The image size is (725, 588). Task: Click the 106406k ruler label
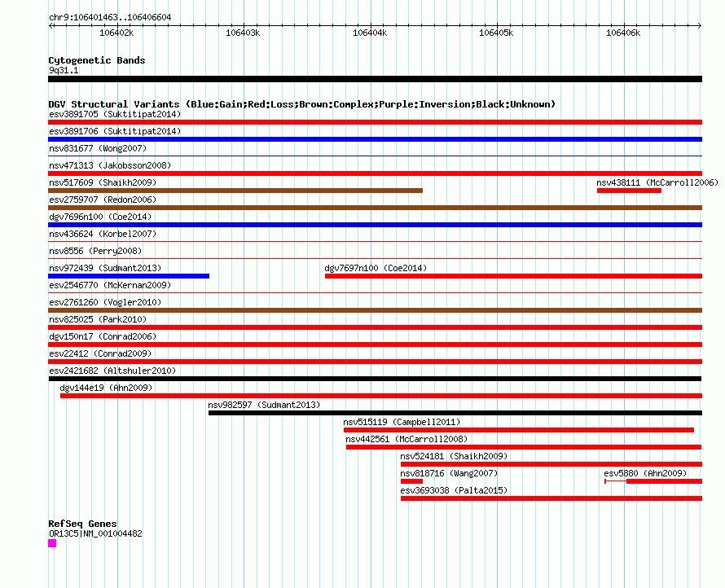tap(623, 33)
